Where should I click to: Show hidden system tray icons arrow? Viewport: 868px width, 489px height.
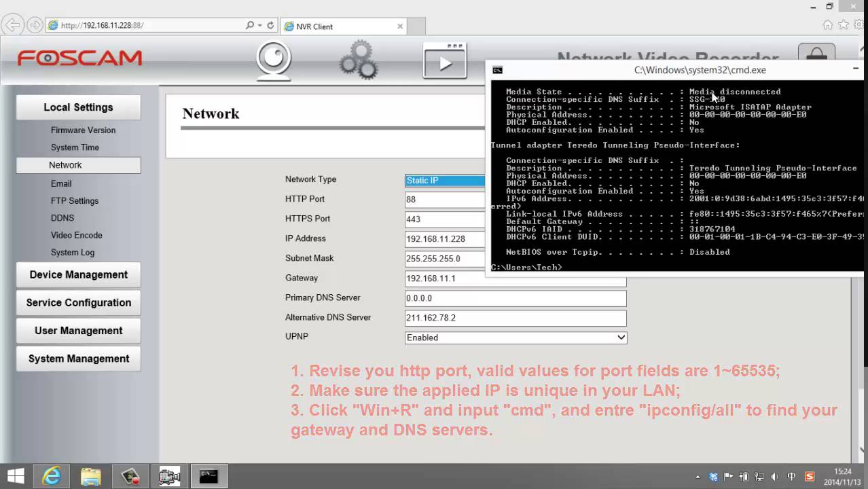click(x=698, y=477)
